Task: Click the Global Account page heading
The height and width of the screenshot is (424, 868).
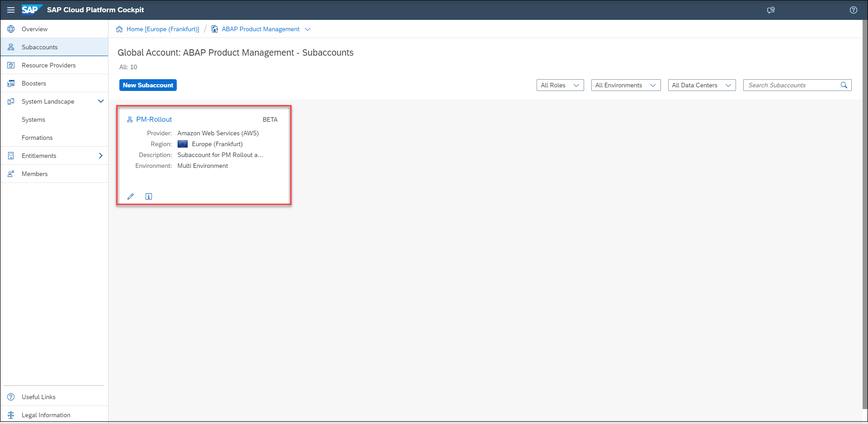Action: pyautogui.click(x=236, y=52)
